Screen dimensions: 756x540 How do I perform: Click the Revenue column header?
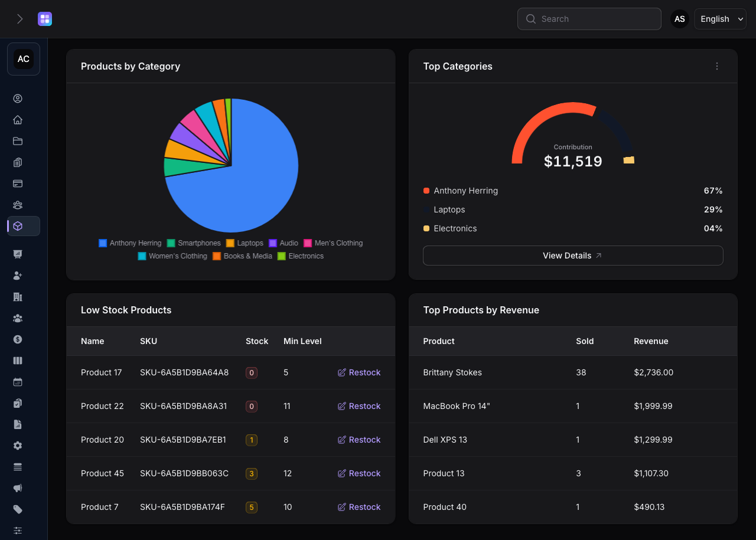(x=651, y=341)
